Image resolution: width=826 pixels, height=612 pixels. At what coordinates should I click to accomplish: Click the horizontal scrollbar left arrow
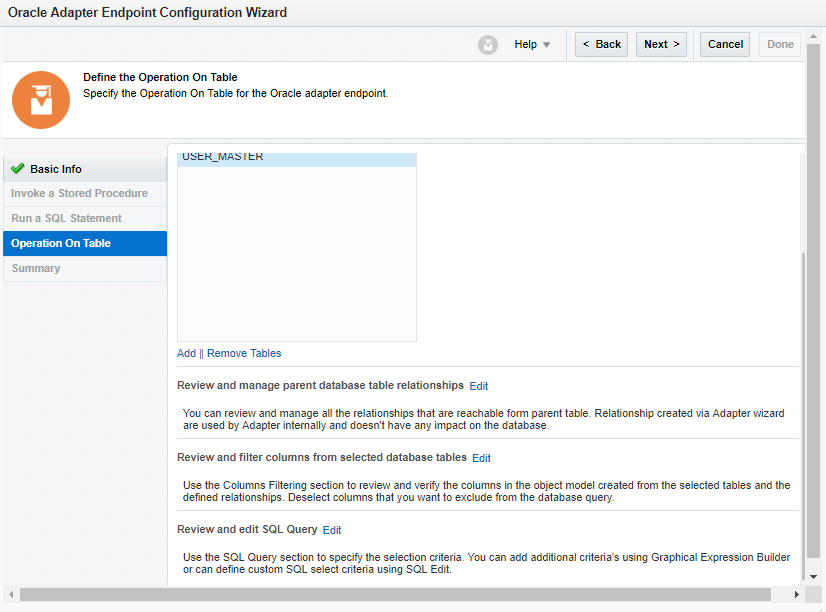tap(10, 595)
